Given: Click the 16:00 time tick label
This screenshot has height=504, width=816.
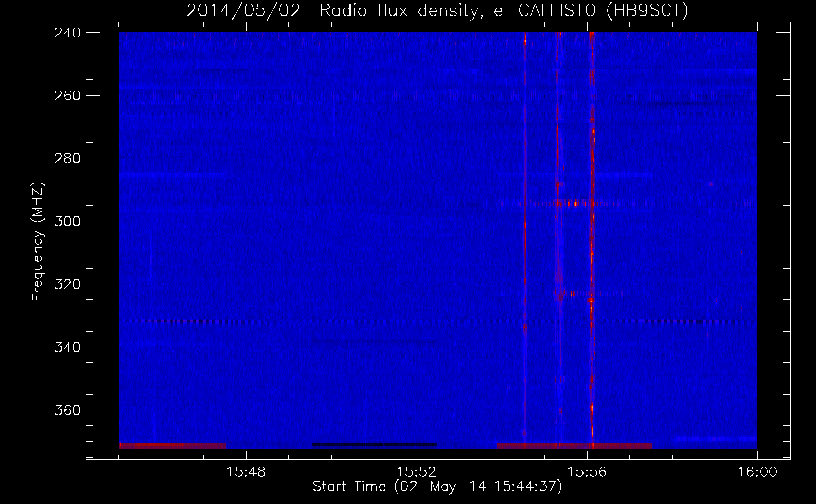Looking at the screenshot, I should (x=757, y=472).
